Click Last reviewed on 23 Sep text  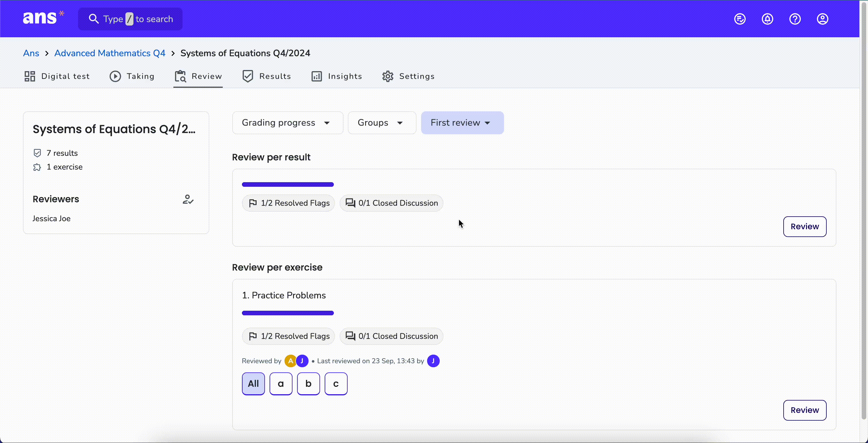pyautogui.click(x=370, y=361)
